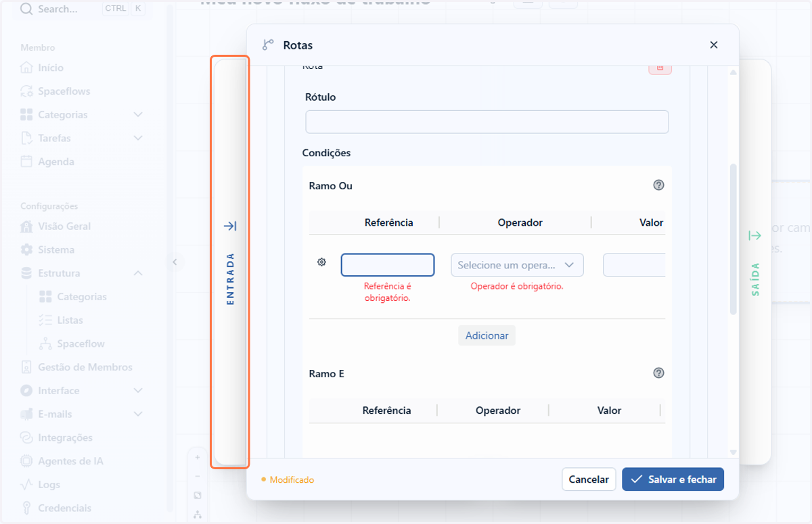Click the Referência column header in Ramo E
Image resolution: width=812 pixels, height=524 pixels.
[x=386, y=410]
